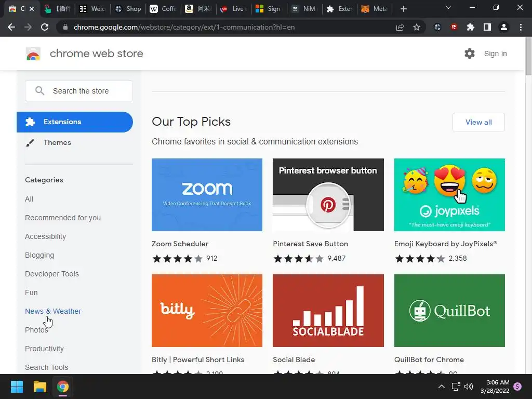
Task: Show hidden system tray icons
Action: [442, 387]
